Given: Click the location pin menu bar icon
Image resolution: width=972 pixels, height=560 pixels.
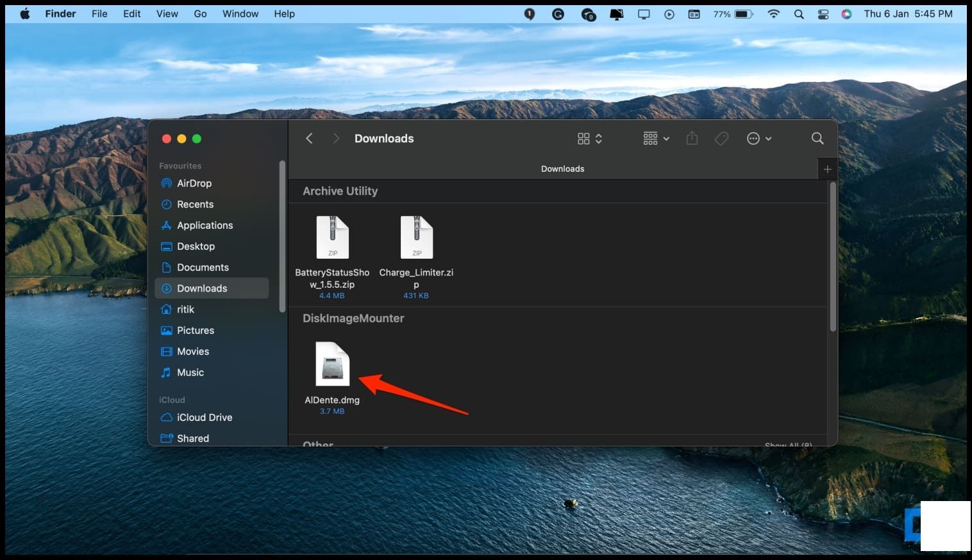Looking at the screenshot, I should (x=530, y=13).
